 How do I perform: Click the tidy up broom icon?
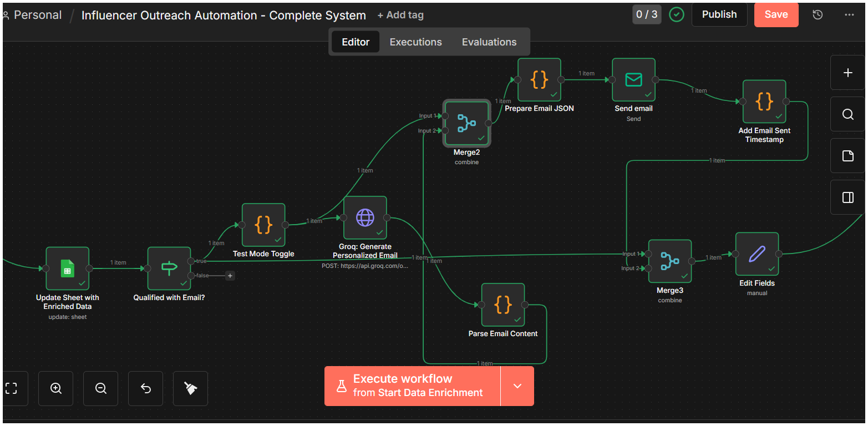pos(191,388)
